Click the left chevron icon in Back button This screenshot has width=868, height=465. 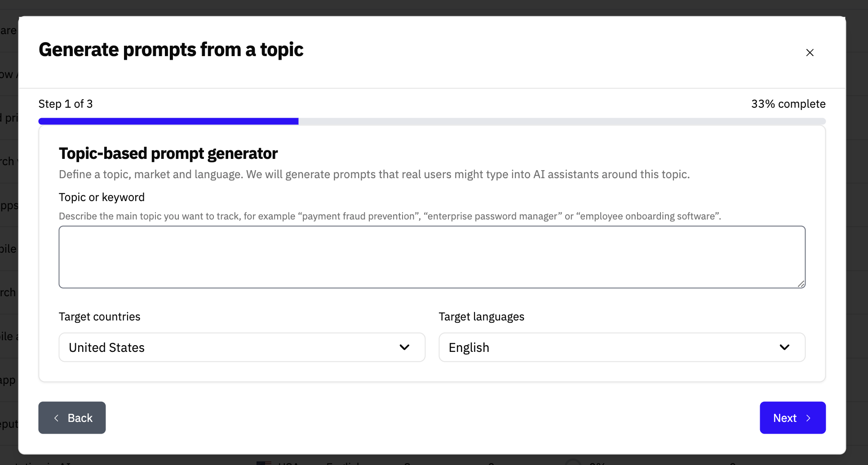point(57,418)
